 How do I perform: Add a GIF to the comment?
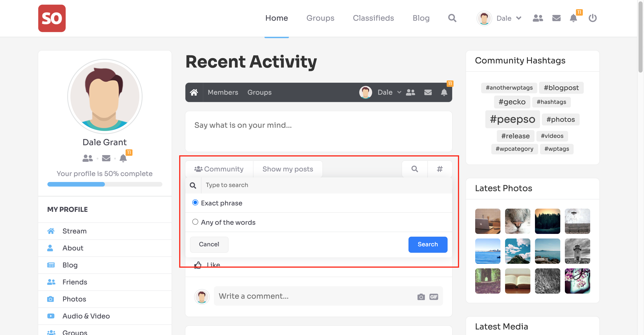click(434, 297)
